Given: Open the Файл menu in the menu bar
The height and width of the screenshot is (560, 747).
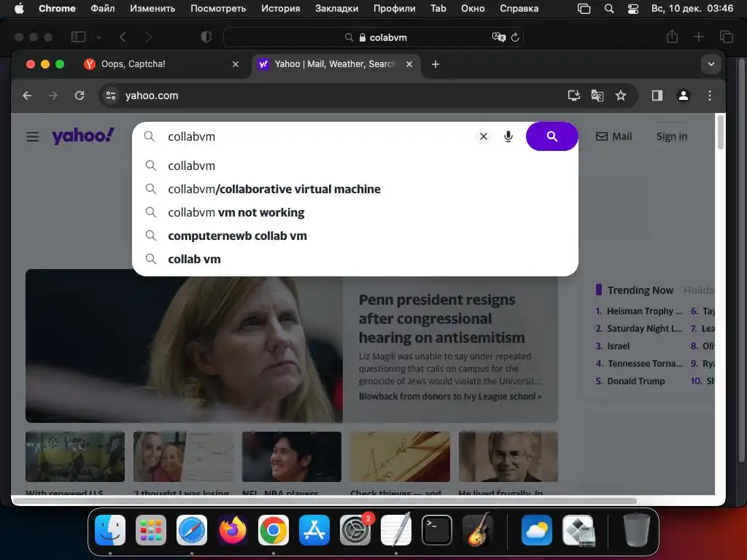Looking at the screenshot, I should click(102, 9).
